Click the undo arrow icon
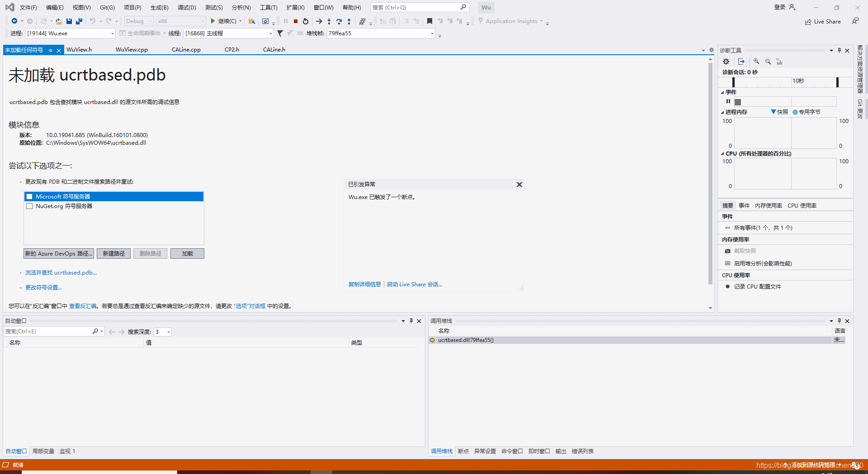 tap(93, 21)
